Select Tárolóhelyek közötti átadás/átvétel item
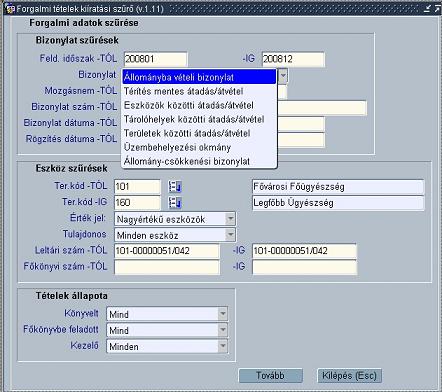442x392 pixels. pyautogui.click(x=199, y=119)
